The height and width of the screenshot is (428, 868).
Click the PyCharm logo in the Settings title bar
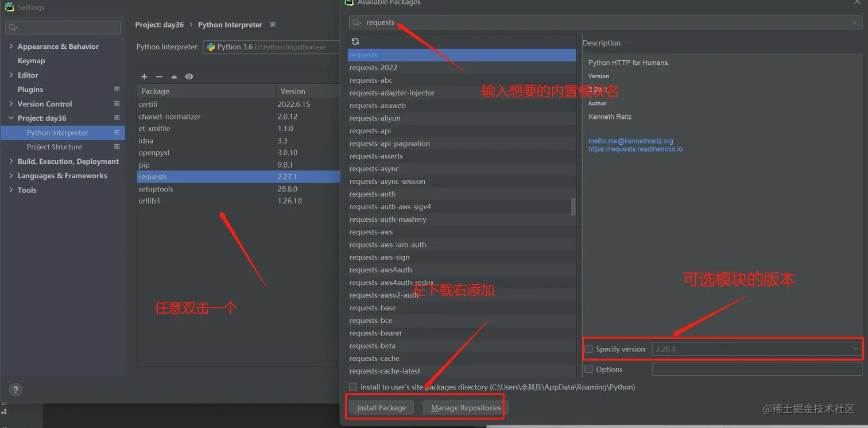tap(9, 7)
